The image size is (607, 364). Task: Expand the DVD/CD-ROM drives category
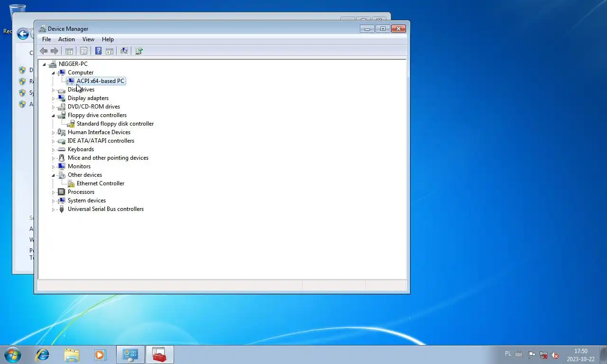point(53,107)
